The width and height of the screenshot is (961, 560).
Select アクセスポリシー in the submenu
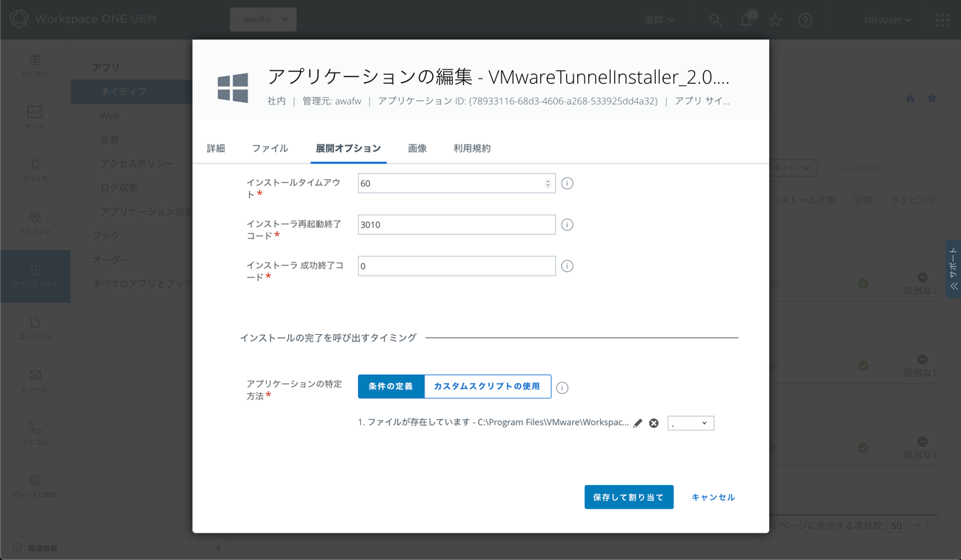tap(137, 164)
